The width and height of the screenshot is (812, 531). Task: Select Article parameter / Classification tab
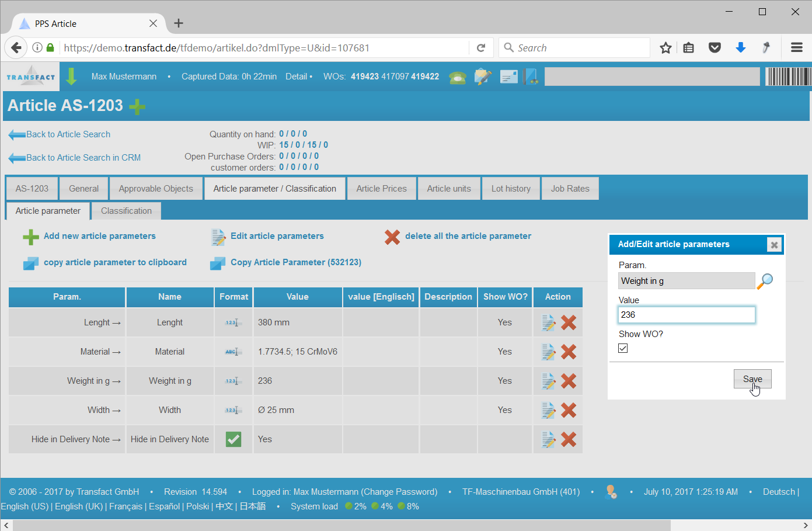(275, 189)
